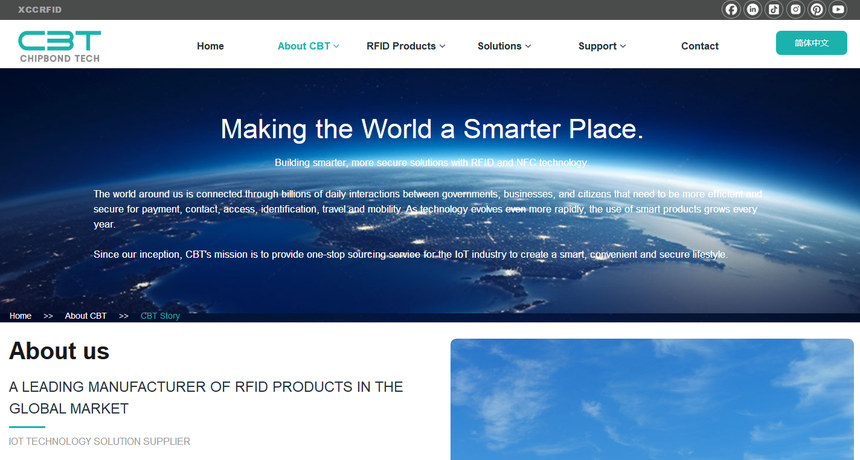The width and height of the screenshot is (860, 460).
Task: Expand the RFID Products dropdown arrow
Action: pos(442,46)
